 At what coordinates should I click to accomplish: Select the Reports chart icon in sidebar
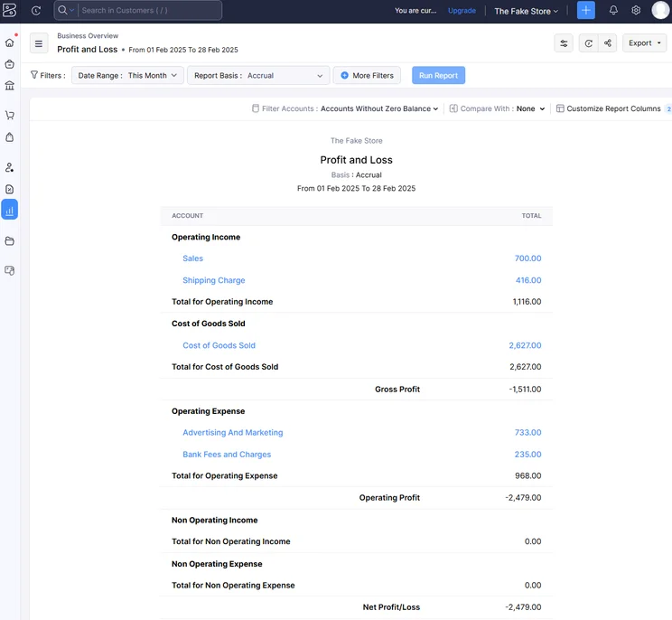[9, 210]
